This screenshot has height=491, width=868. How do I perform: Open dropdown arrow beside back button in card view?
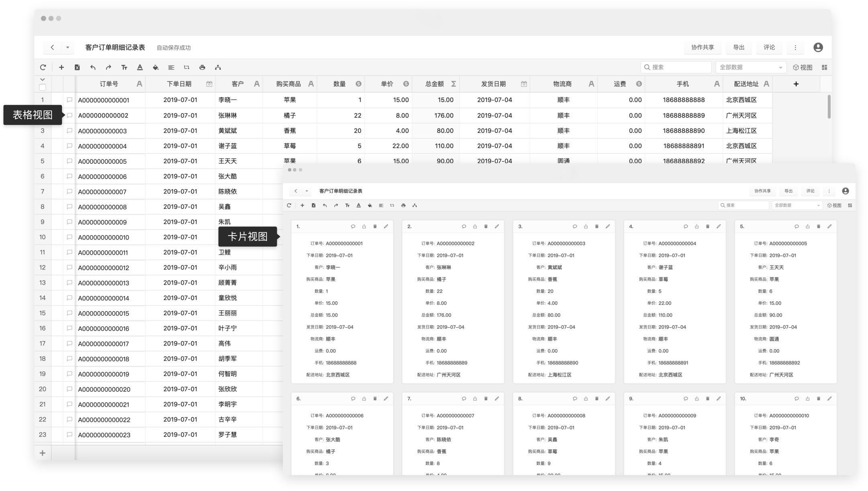pos(307,191)
